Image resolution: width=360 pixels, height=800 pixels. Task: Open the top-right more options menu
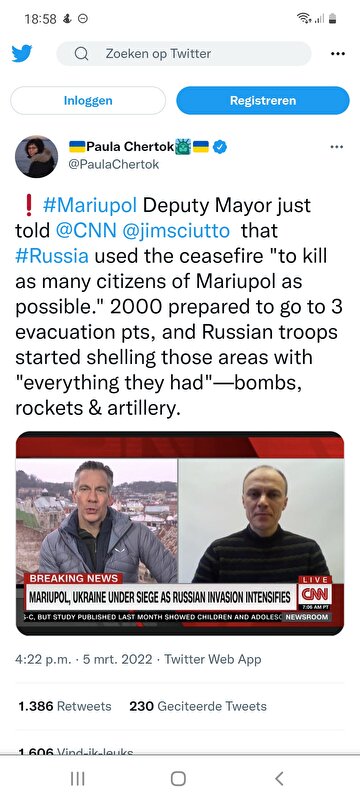tap(338, 54)
